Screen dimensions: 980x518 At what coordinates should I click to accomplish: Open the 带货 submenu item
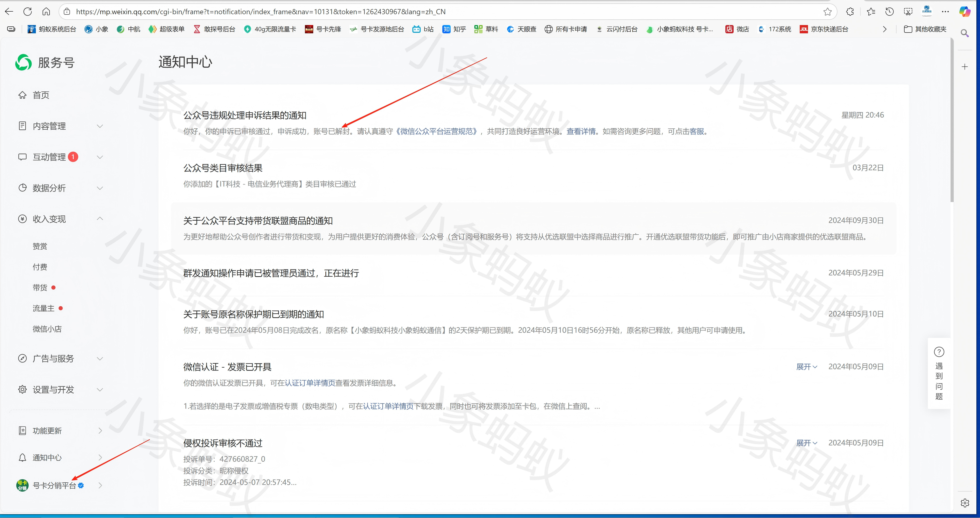point(40,288)
